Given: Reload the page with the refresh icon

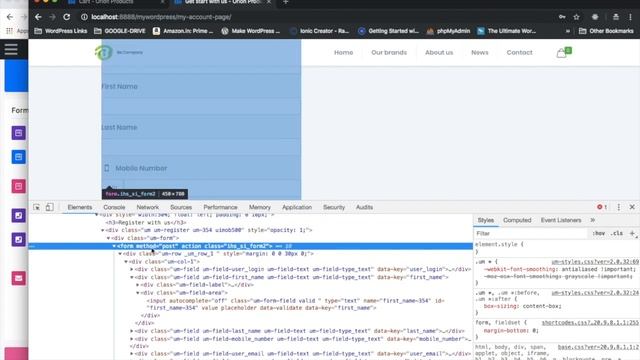Looking at the screenshot, I should [67, 17].
